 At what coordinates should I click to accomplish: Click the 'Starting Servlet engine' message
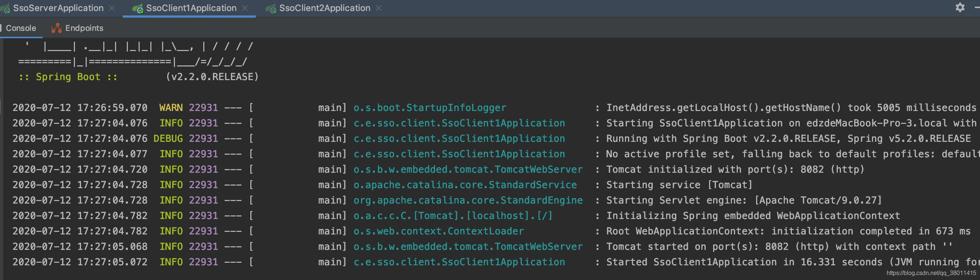tap(744, 200)
